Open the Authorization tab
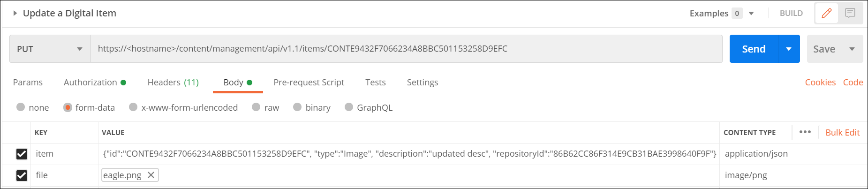 coord(91,83)
